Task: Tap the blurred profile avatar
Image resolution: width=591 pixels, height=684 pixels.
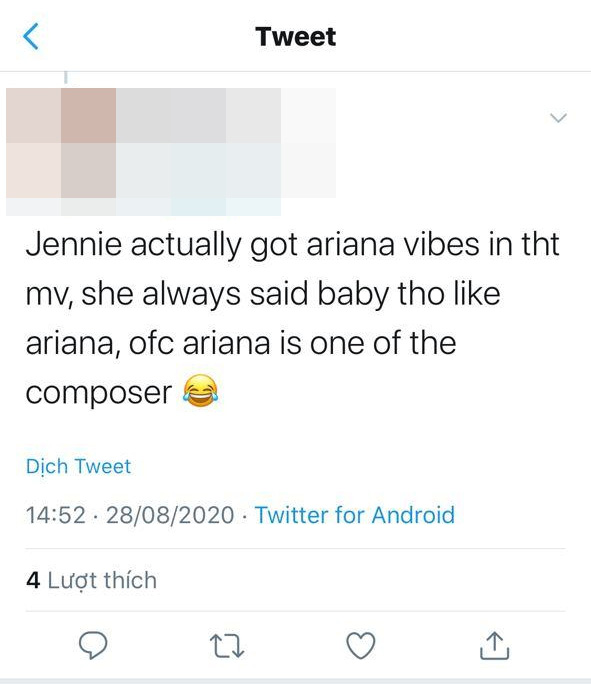Action: [x=61, y=143]
